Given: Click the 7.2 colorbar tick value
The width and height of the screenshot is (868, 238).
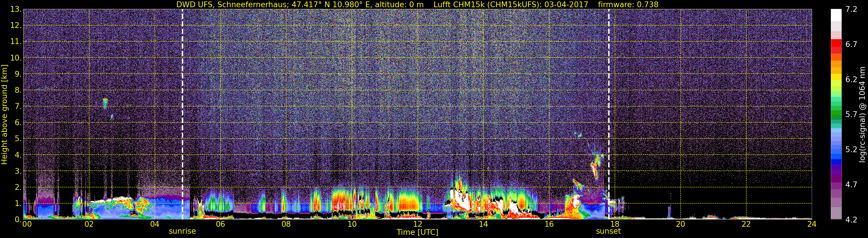Looking at the screenshot, I should tap(851, 10).
